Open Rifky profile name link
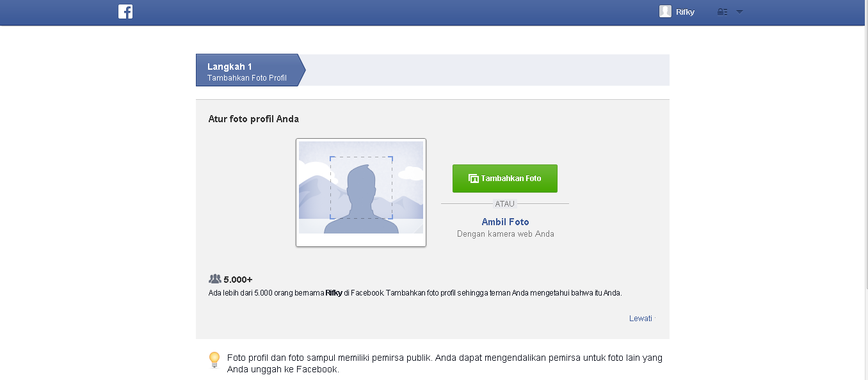The height and width of the screenshot is (380, 868). 685,12
